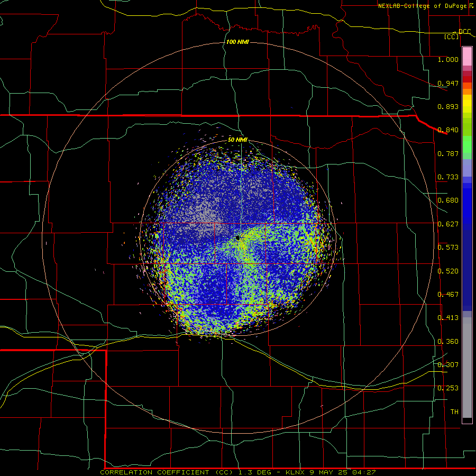Click the 0.947 scale value
The image size is (476, 476).
click(448, 83)
